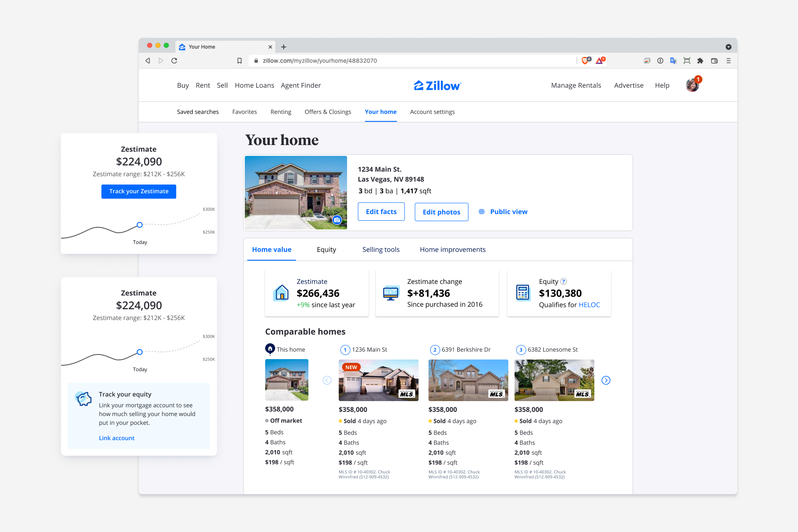Image resolution: width=798 pixels, height=532 pixels.
Task: Click the This home thumbnail photo
Action: pyautogui.click(x=287, y=380)
